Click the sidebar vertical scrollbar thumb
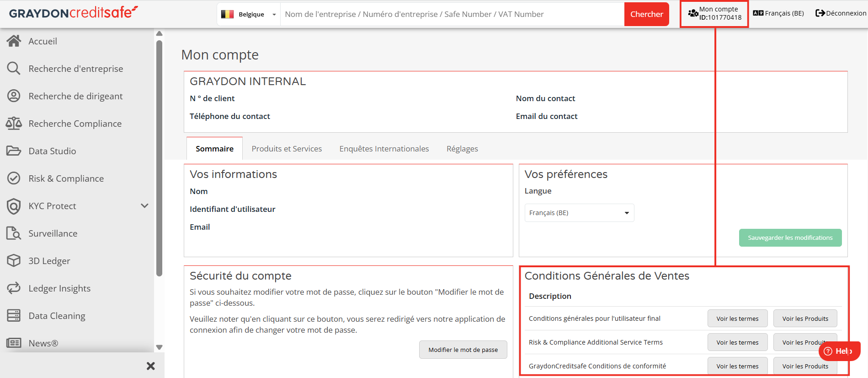Image resolution: width=868 pixels, height=378 pixels. [x=159, y=158]
